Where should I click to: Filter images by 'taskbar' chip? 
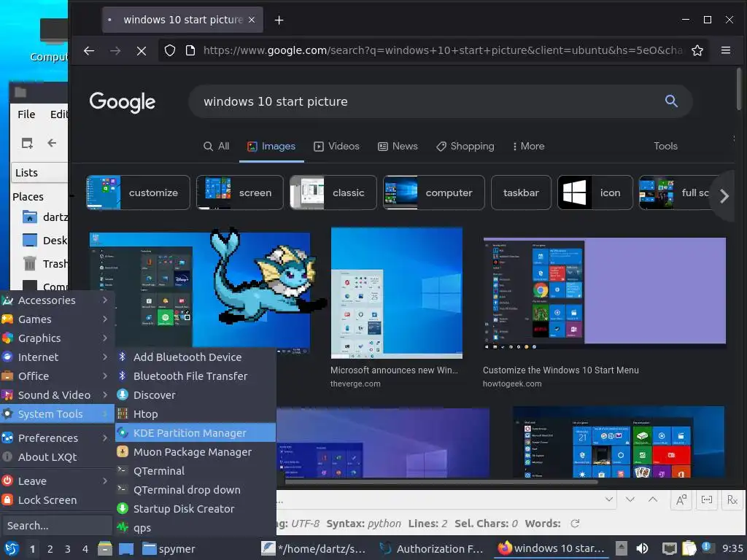521,192
